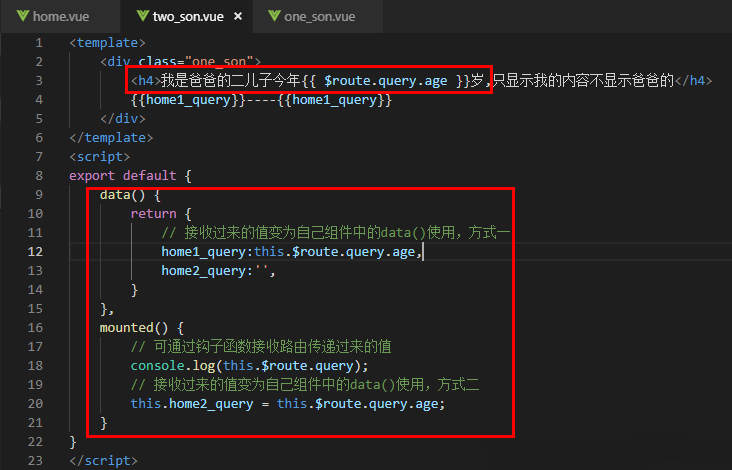Click the opening <script> tag
This screenshot has width=732, height=470.
(x=99, y=157)
